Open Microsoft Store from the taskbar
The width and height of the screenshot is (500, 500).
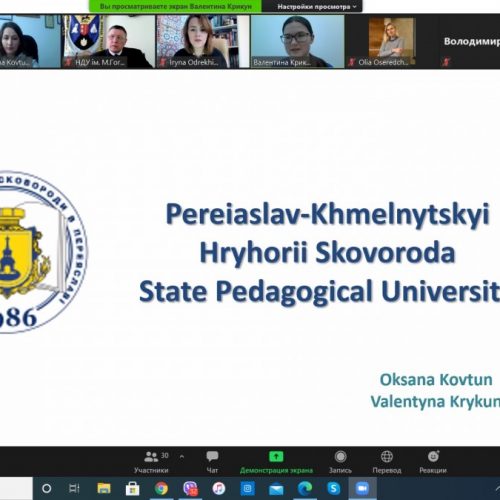(x=132, y=489)
